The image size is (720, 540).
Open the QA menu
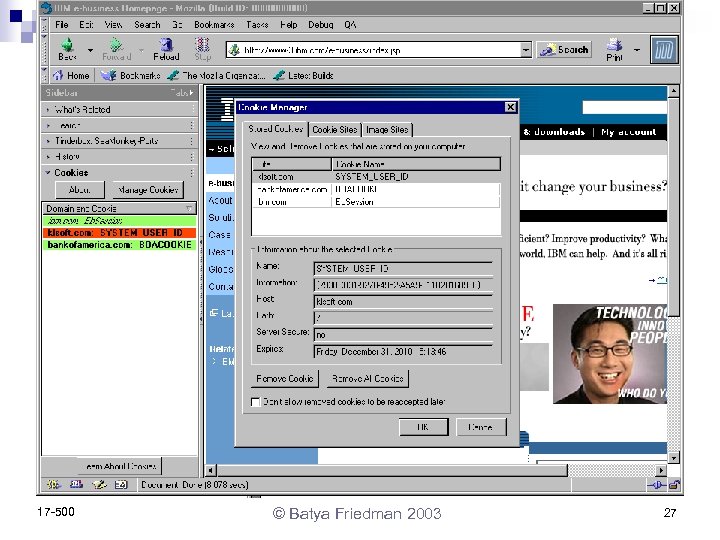[x=350, y=25]
